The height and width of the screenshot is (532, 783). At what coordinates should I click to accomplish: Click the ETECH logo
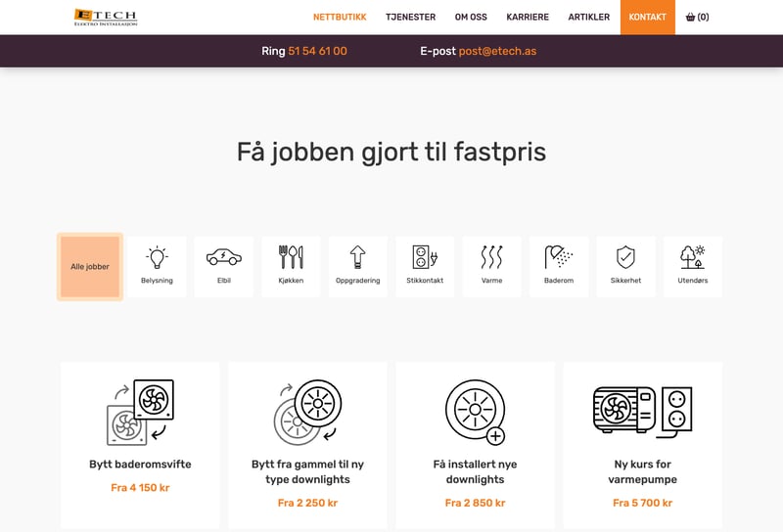(106, 17)
